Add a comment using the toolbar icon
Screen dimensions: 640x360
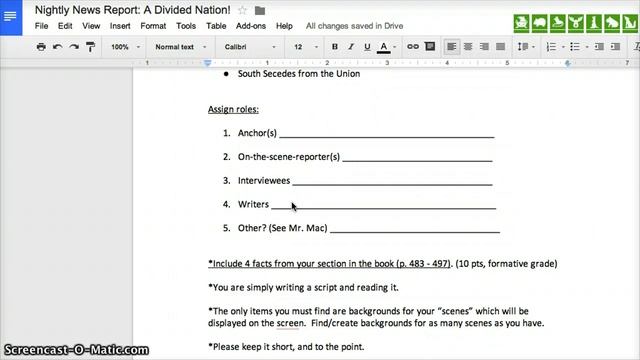pyautogui.click(x=430, y=47)
